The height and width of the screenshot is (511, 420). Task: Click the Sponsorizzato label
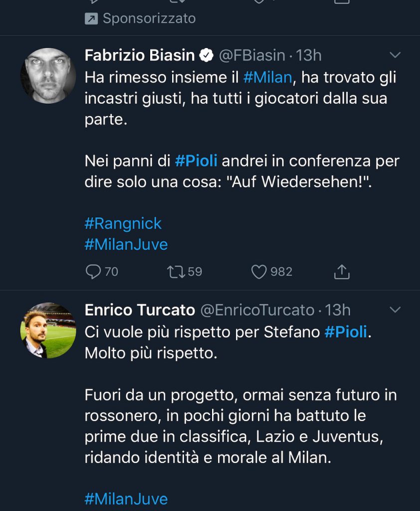click(x=149, y=19)
